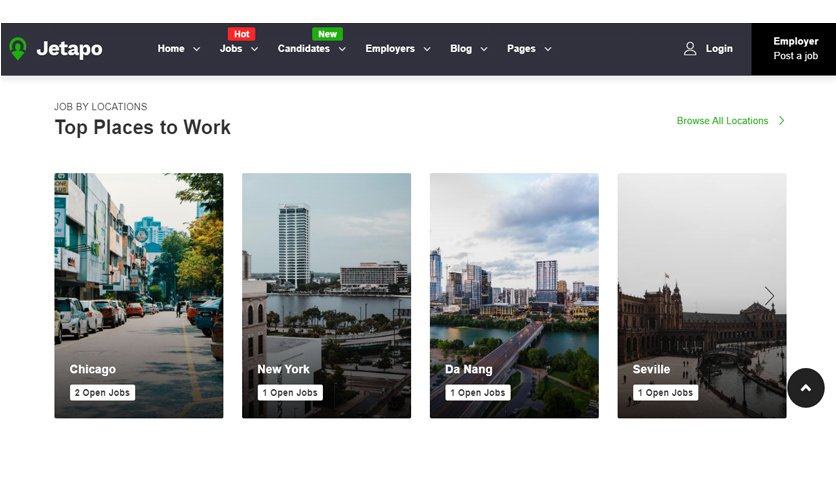
Task: Click arrow icon next to Browse All Locations
Action: coord(782,120)
